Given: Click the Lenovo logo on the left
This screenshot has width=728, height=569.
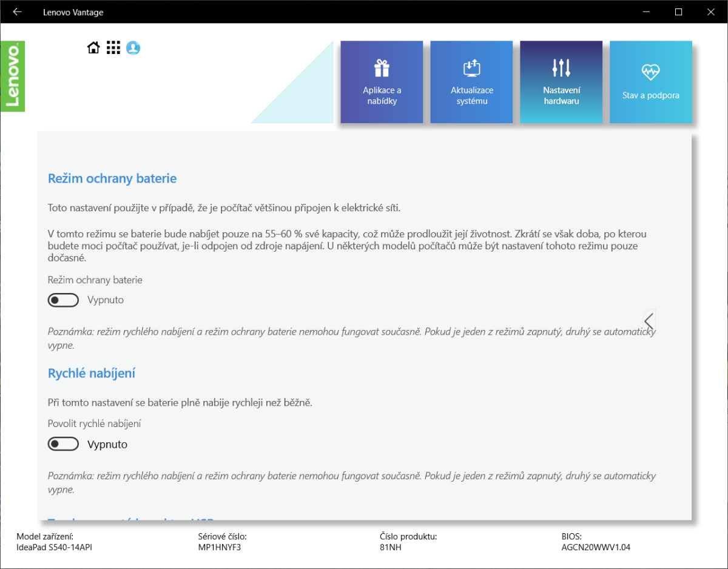Looking at the screenshot, I should [x=13, y=76].
